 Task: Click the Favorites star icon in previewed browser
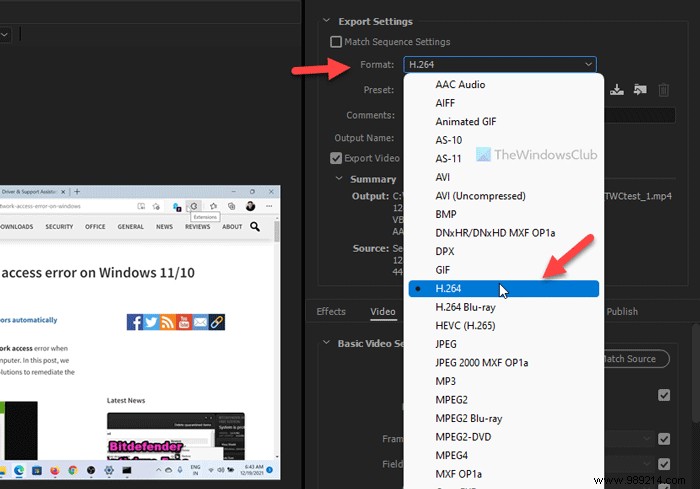pos(213,206)
